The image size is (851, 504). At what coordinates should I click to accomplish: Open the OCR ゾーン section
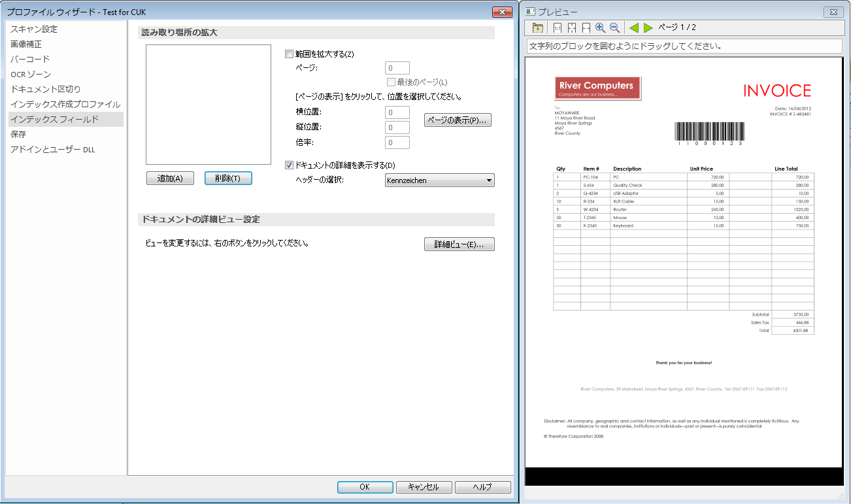[31, 75]
